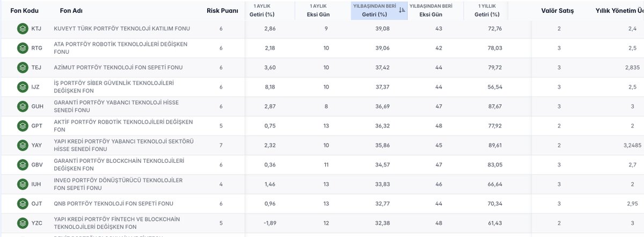Image resolution: width=644 pixels, height=237 pixels.
Task: Click the green fund icon beside GBV
Action: (22, 164)
